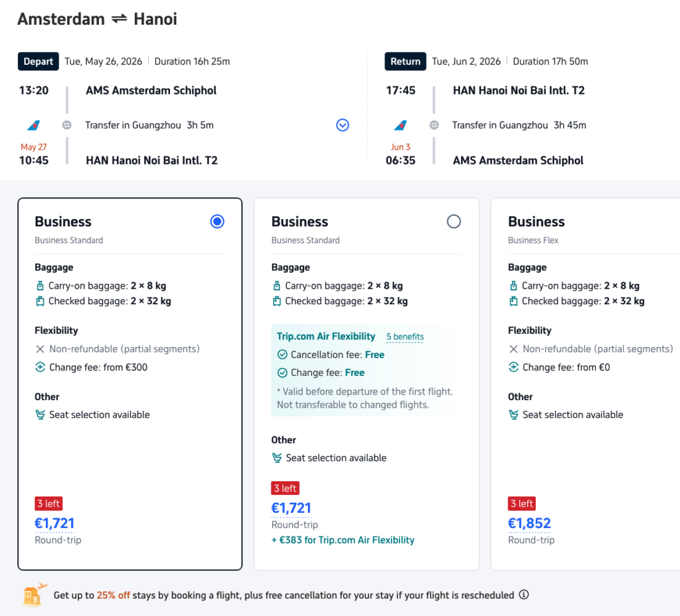Click the change fee icon in the Business Flex card
The width and height of the screenshot is (680, 616).
[x=513, y=367]
